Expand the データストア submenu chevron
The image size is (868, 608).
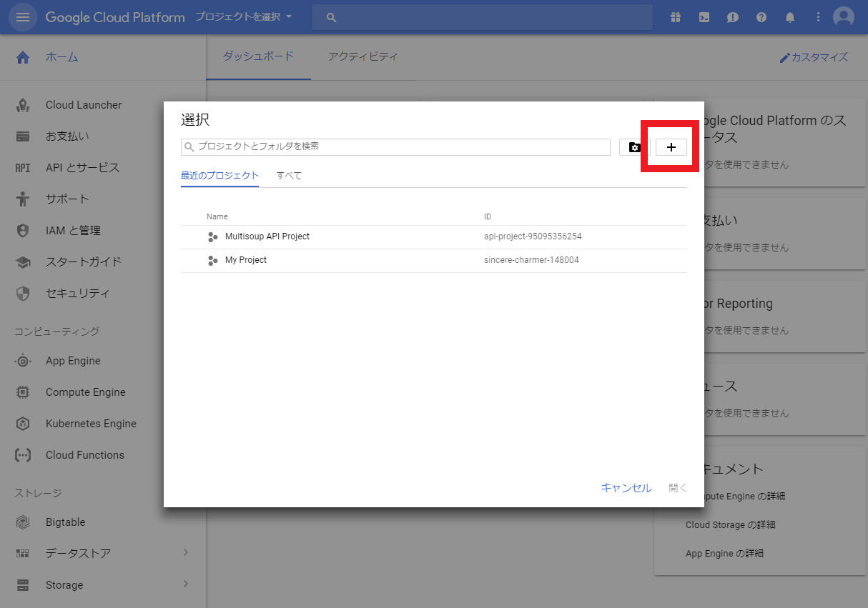coord(185,552)
